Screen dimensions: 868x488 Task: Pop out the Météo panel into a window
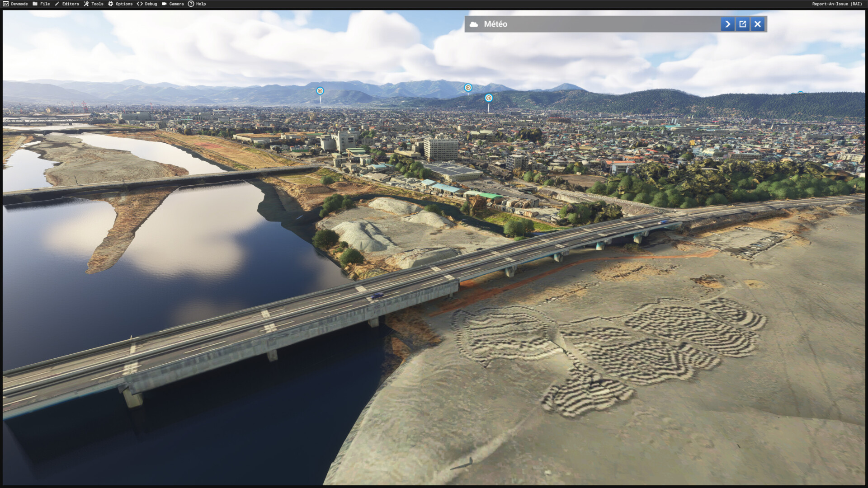tap(742, 24)
